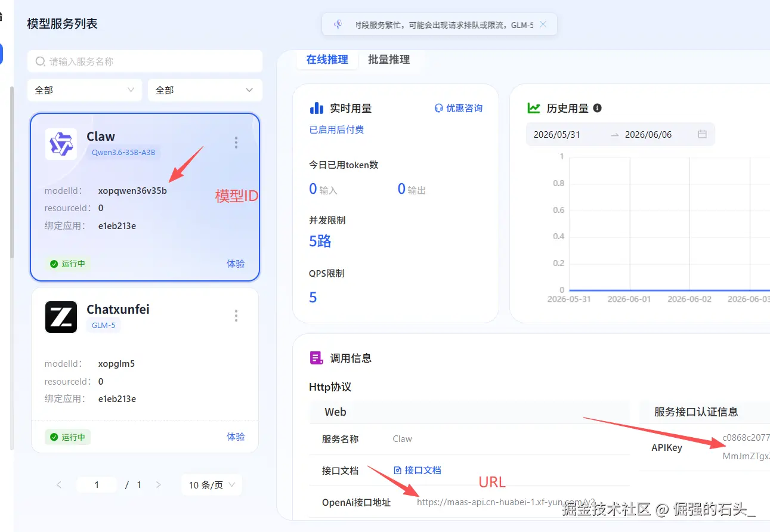Click the GLM-5 model tag
The width and height of the screenshot is (770, 532).
(x=103, y=326)
